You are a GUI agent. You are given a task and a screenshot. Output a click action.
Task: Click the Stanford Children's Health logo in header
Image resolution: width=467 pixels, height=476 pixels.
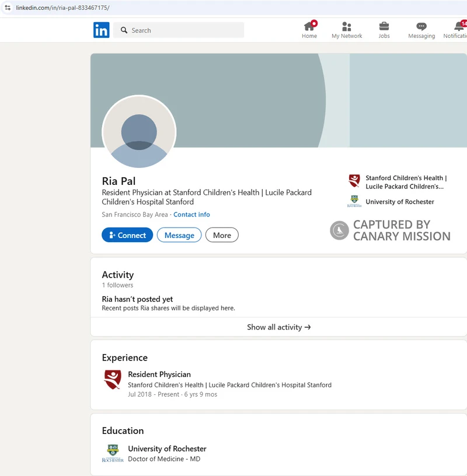pos(354,181)
